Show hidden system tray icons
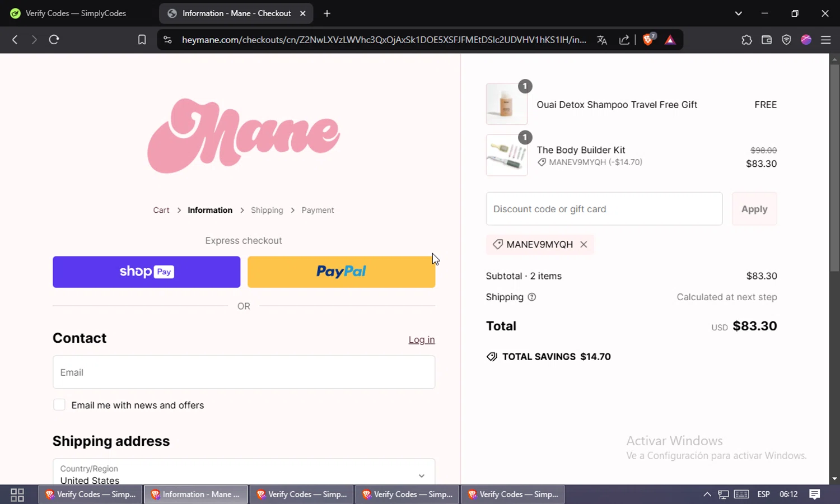The width and height of the screenshot is (840, 504). [707, 494]
